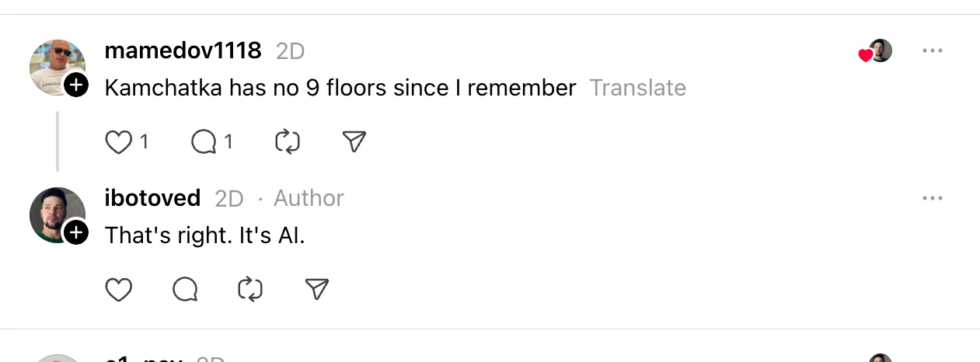The image size is (980, 362).
Task: Reply to mamedov1118's Kamchatka comment
Action: [204, 142]
